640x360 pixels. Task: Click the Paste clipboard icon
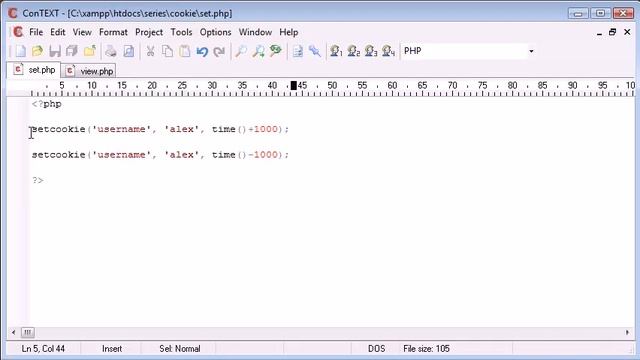[x=185, y=51]
